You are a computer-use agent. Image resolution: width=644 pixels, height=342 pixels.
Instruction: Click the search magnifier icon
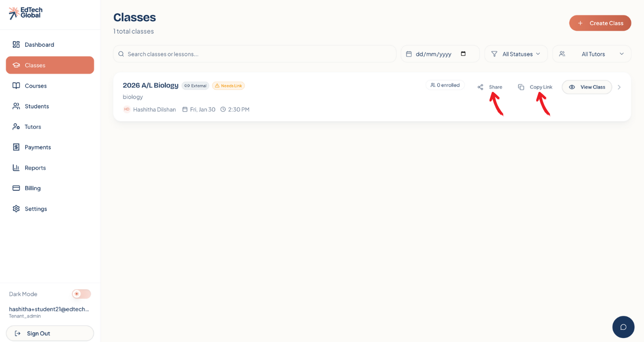(x=121, y=54)
